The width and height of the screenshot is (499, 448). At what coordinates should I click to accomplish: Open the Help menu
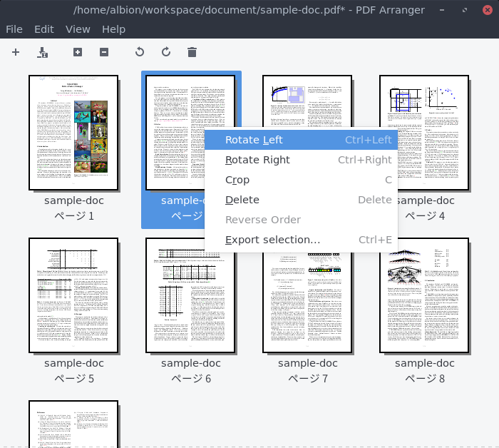coord(113,29)
